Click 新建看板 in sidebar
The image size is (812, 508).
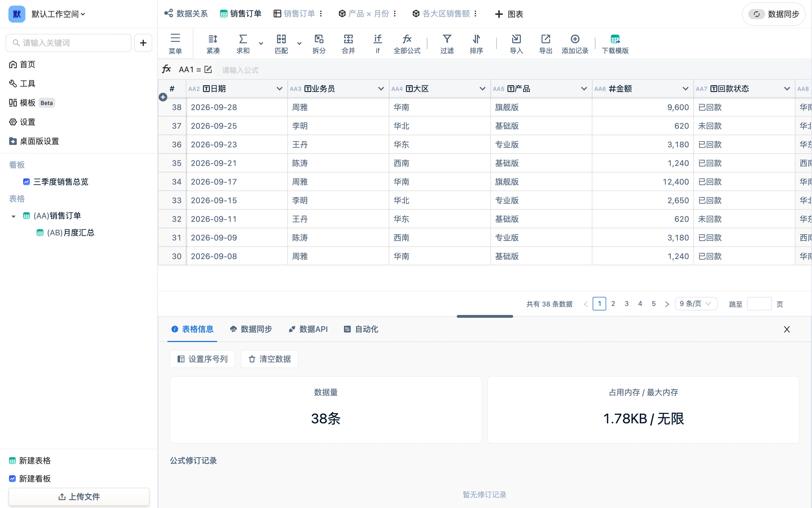tap(30, 479)
